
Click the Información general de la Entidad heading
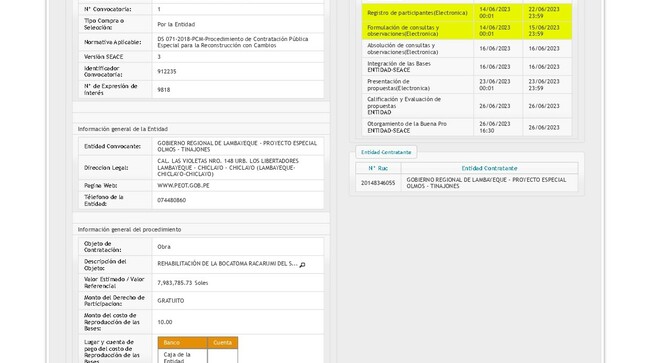click(x=123, y=129)
